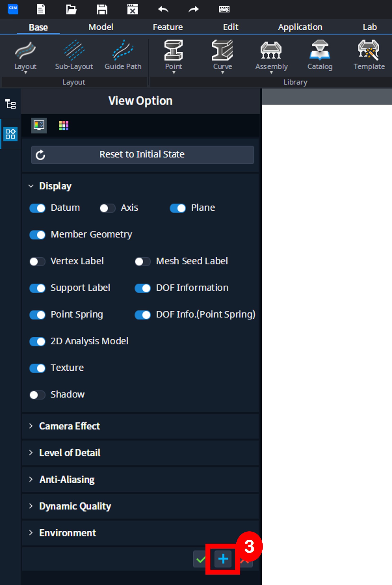Enable the Axis toggle
The image size is (392, 585).
click(x=107, y=208)
